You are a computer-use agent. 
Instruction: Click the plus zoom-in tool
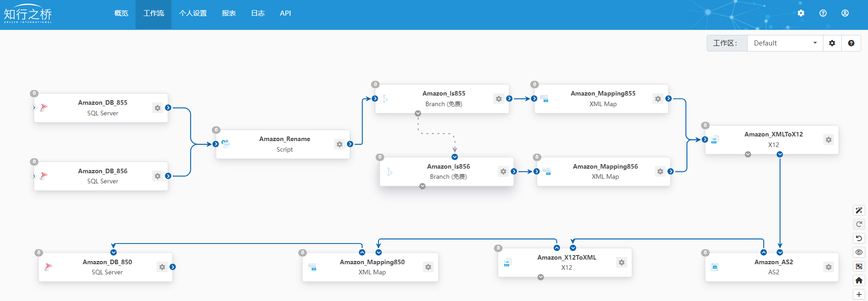click(x=859, y=295)
